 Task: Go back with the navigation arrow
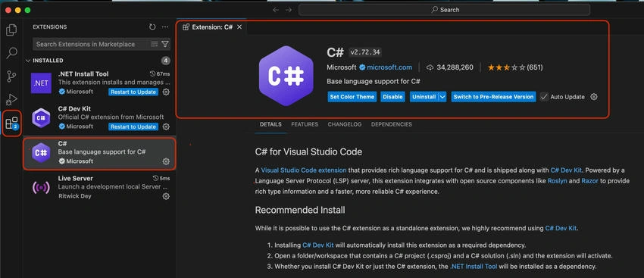(x=276, y=10)
